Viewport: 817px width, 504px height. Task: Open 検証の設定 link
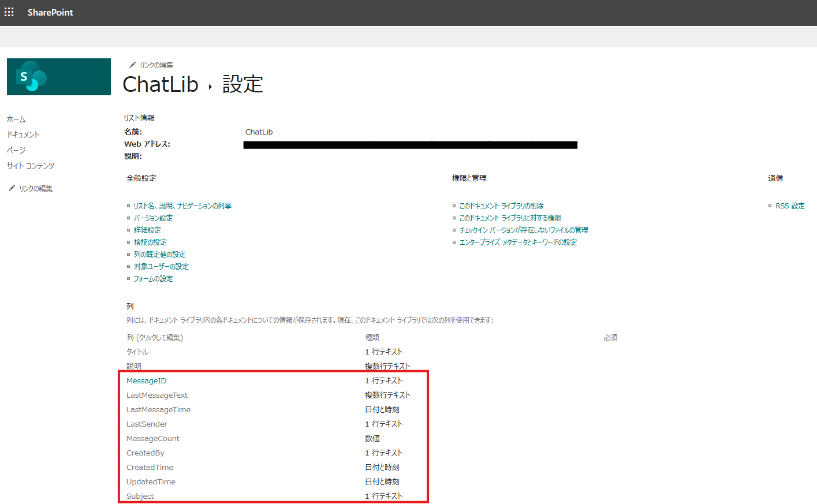tap(150, 242)
